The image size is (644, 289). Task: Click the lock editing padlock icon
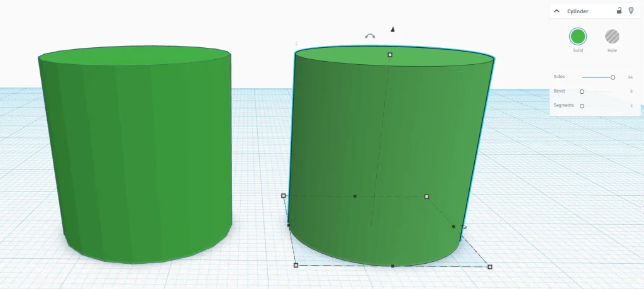[619, 11]
